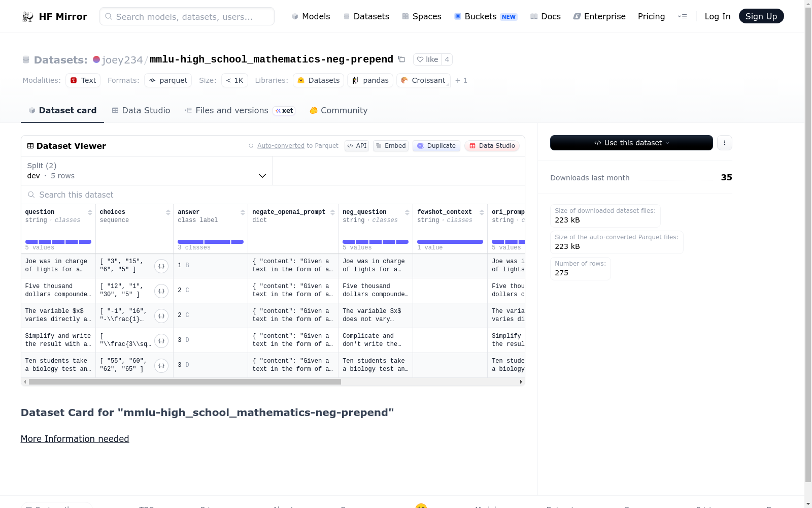This screenshot has height=508, width=812.
Task: Click the table's horizontal scrollbar thumb
Action: click(185, 382)
